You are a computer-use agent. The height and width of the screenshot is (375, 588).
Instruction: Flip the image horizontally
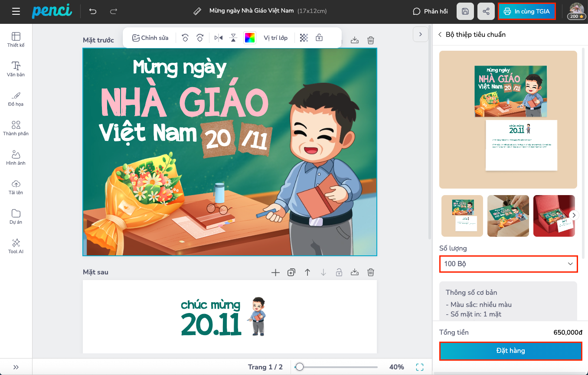click(219, 38)
